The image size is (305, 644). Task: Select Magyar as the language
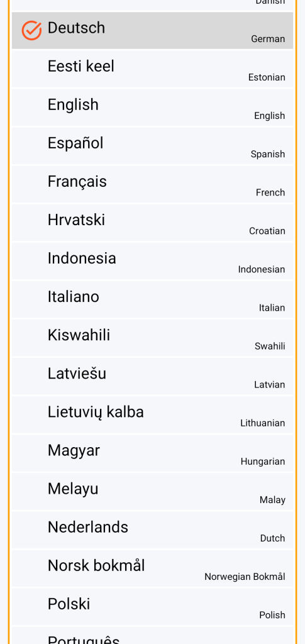click(x=152, y=453)
